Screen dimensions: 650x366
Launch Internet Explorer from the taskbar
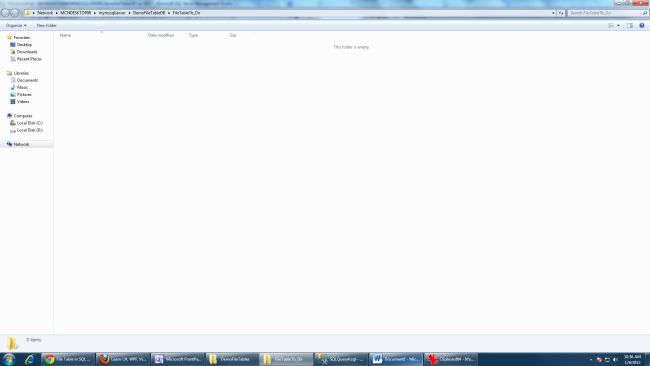coord(29,359)
